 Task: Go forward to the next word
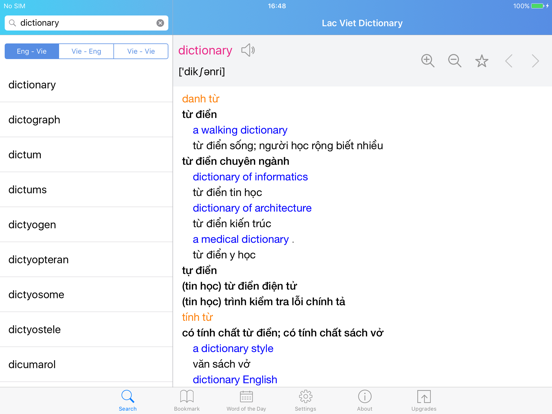[x=535, y=61]
